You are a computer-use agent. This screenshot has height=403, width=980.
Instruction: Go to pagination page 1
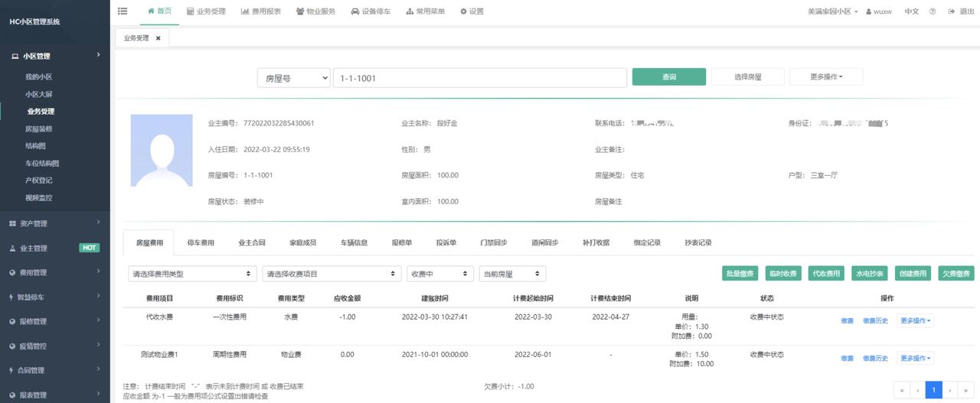(x=933, y=390)
